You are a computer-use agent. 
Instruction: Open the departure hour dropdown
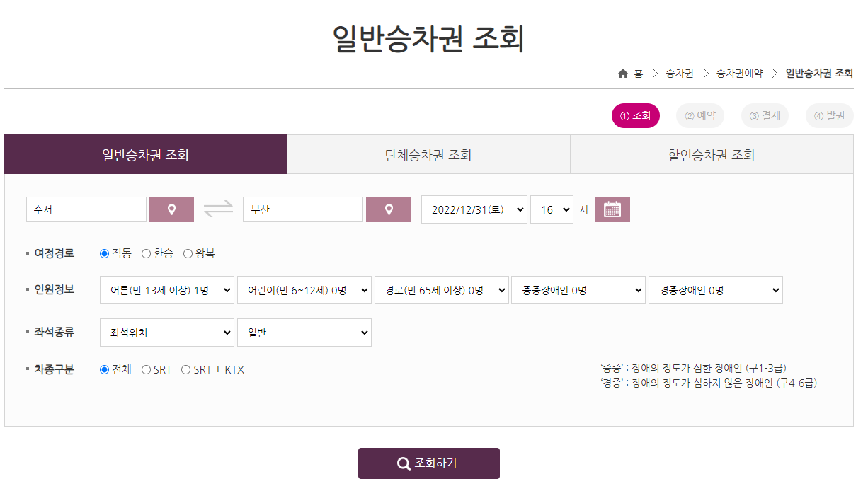552,209
